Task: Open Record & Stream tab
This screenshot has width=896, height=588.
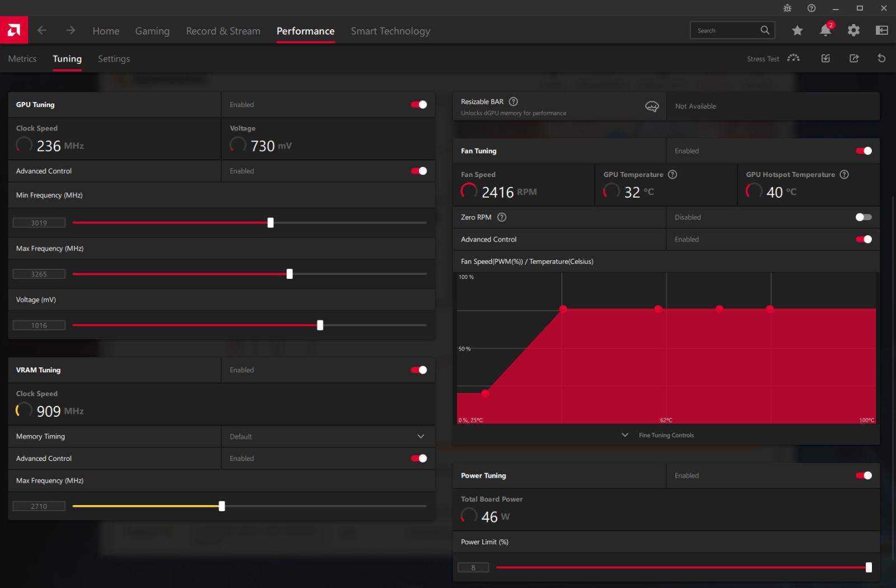Action: tap(223, 31)
